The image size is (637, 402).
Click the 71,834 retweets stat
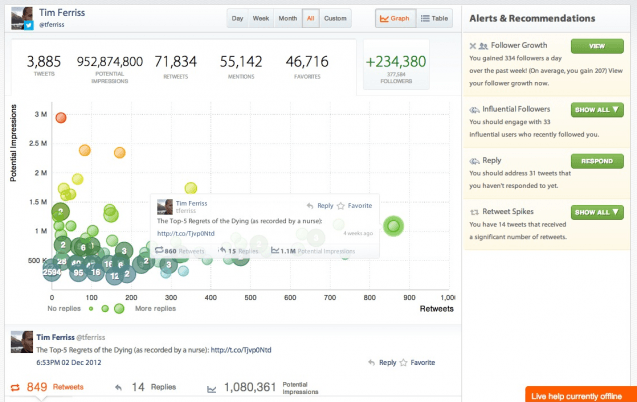tap(176, 66)
